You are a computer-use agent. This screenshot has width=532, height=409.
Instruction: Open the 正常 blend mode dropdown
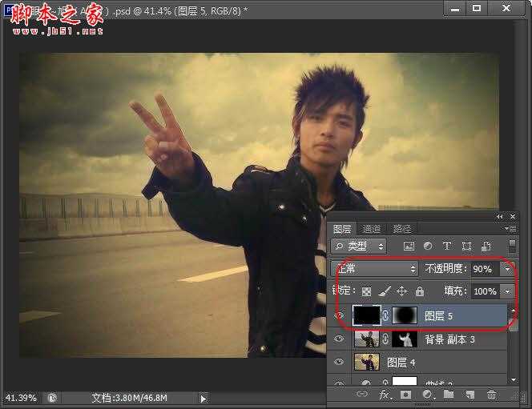[375, 269]
